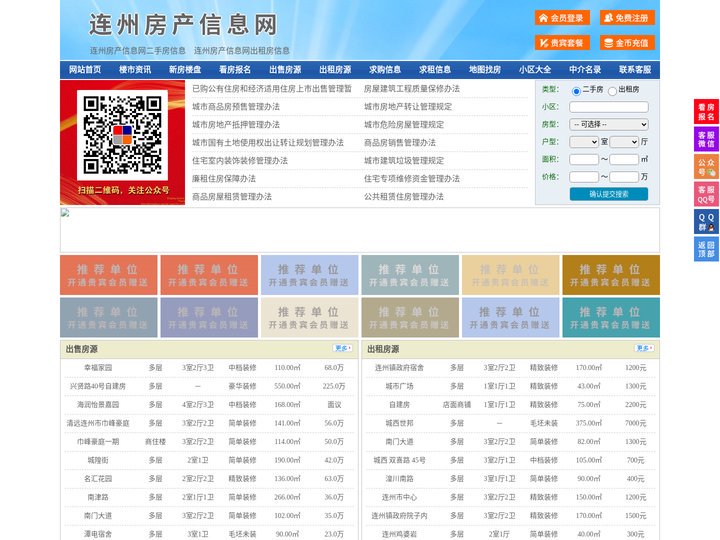Open the 名汇花园 listing
This screenshot has width=720, height=540.
pyautogui.click(x=98, y=478)
